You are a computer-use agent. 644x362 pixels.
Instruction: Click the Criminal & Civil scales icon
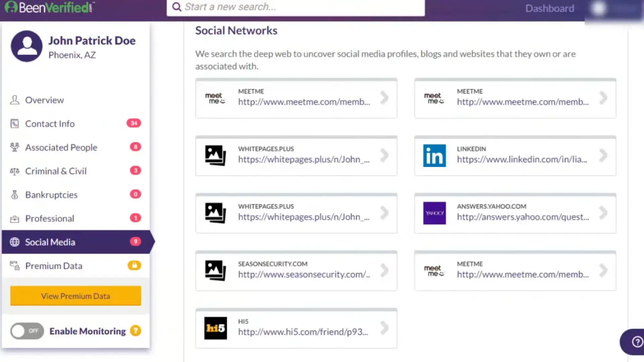(x=14, y=171)
